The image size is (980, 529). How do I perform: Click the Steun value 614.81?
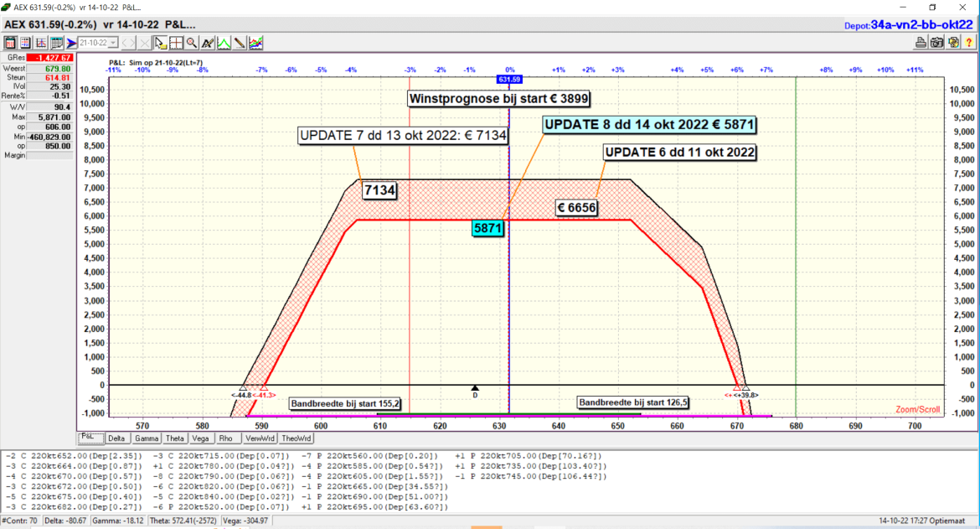(50, 77)
